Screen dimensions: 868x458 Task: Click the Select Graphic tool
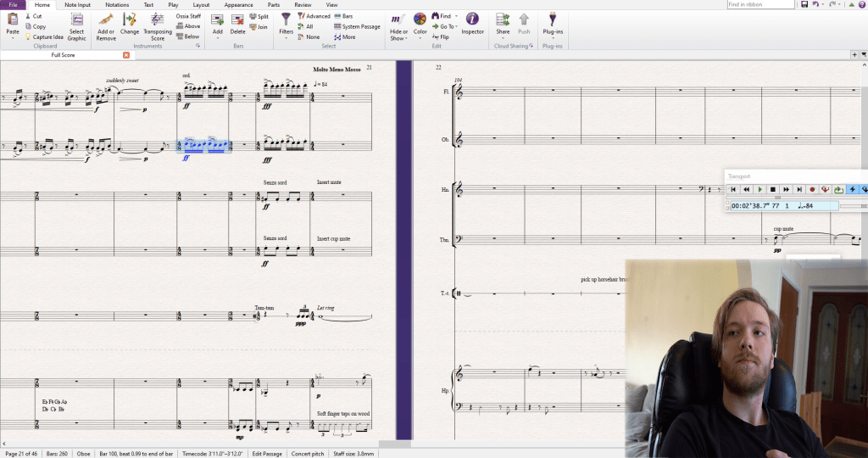pos(76,20)
